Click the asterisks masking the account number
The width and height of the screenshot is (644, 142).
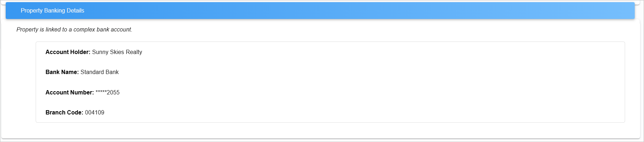(x=101, y=92)
